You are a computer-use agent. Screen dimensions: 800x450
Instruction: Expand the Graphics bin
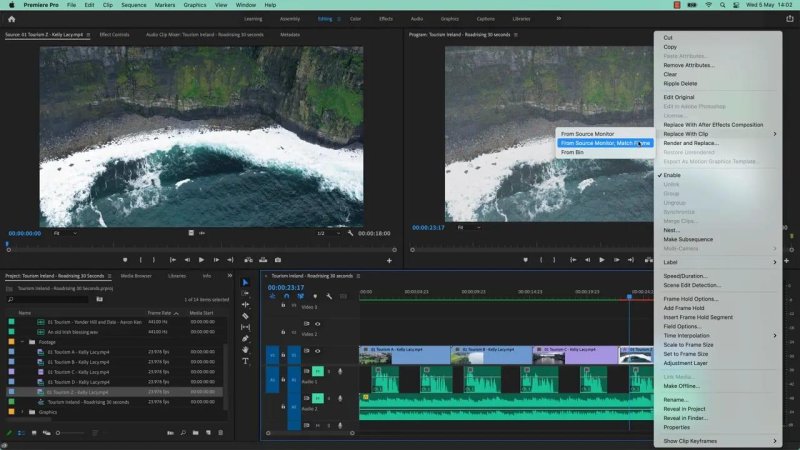(22, 412)
